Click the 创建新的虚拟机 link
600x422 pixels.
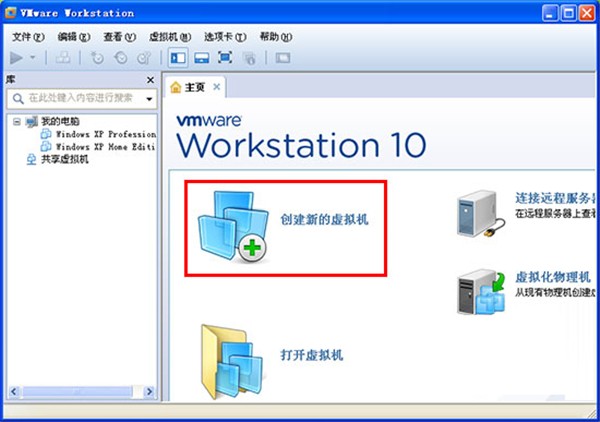tap(324, 220)
